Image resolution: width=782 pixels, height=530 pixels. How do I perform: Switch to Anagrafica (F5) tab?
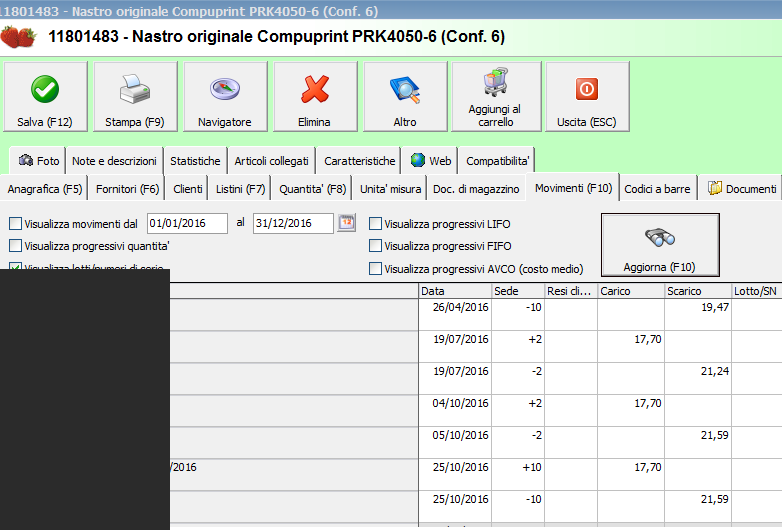(x=44, y=189)
